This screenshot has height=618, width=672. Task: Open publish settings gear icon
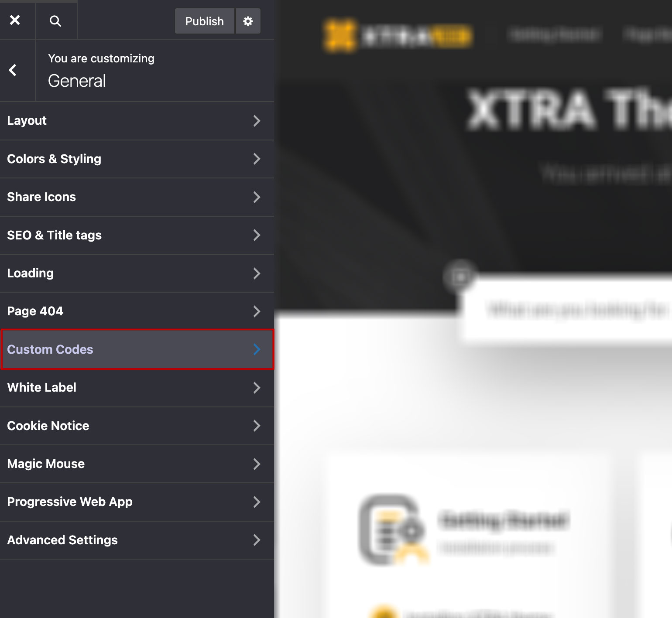point(248,21)
